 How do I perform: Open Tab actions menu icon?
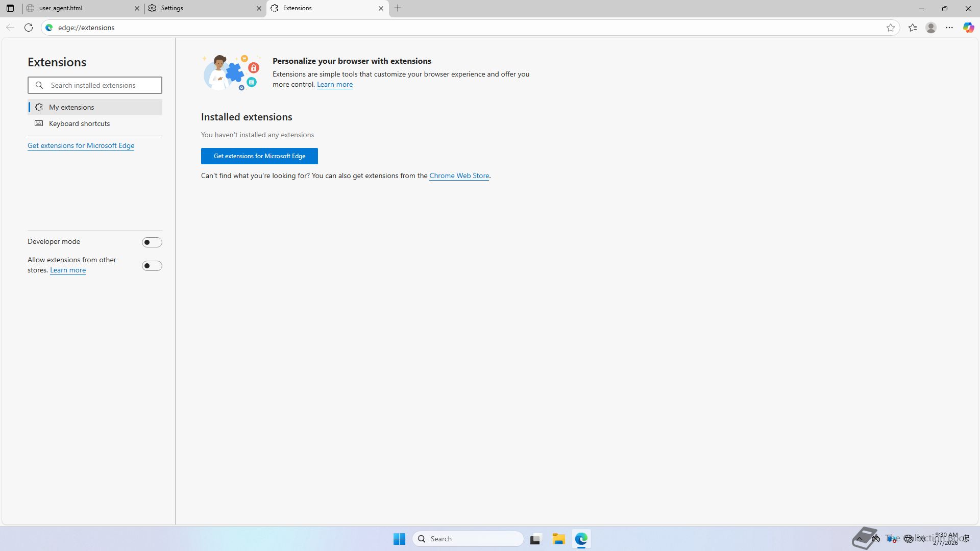tap(10, 8)
